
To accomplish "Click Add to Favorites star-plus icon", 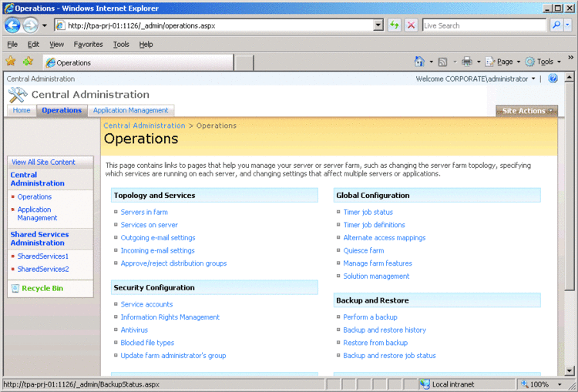I will [x=28, y=61].
